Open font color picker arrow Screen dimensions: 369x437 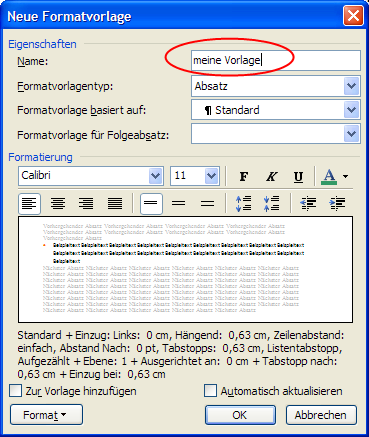(345, 176)
